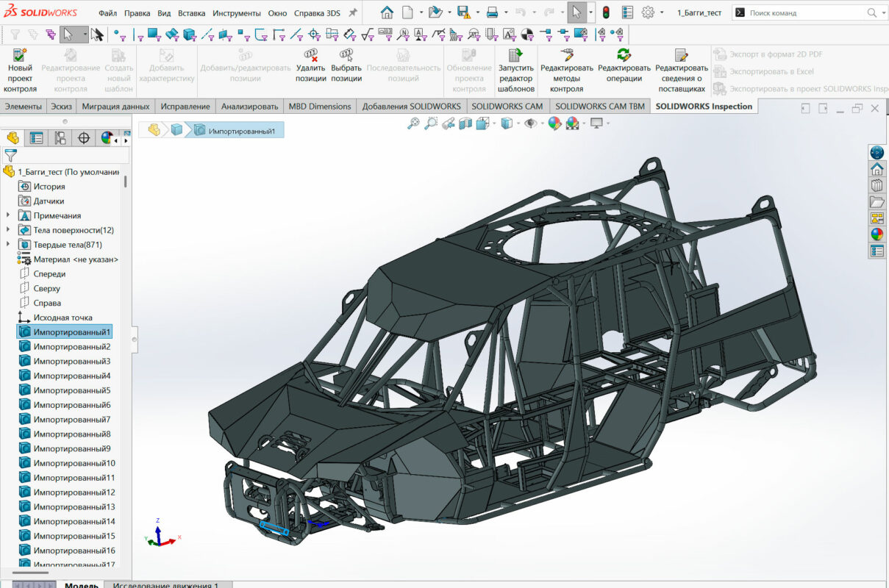Expand the Тела поверхности(12) folder

coord(8,230)
